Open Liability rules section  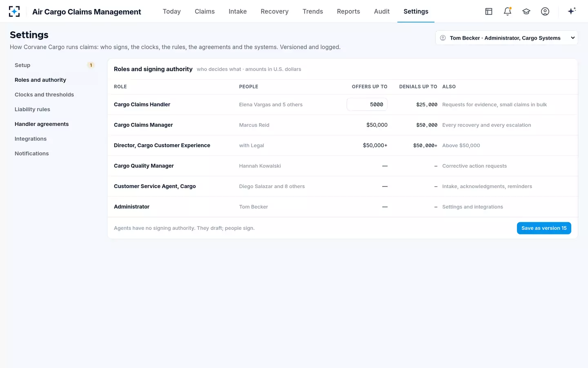coord(54,109)
